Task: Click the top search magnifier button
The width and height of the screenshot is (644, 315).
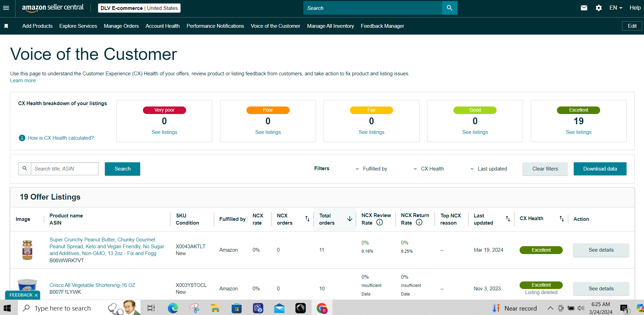Action: pyautogui.click(x=450, y=8)
